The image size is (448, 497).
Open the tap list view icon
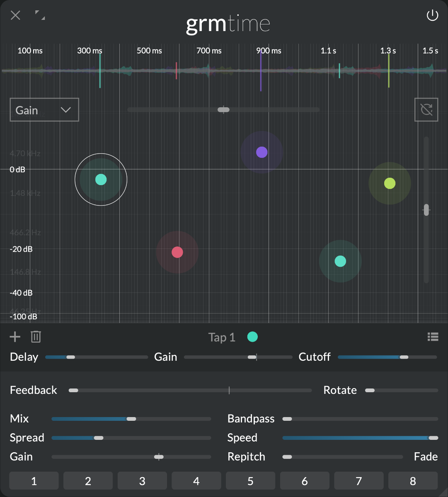(433, 337)
